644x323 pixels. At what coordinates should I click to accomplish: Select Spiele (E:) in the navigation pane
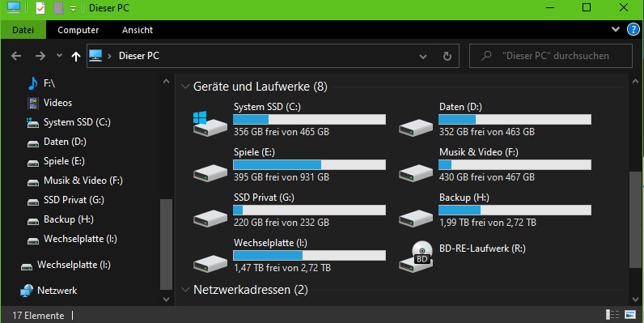[x=64, y=161]
